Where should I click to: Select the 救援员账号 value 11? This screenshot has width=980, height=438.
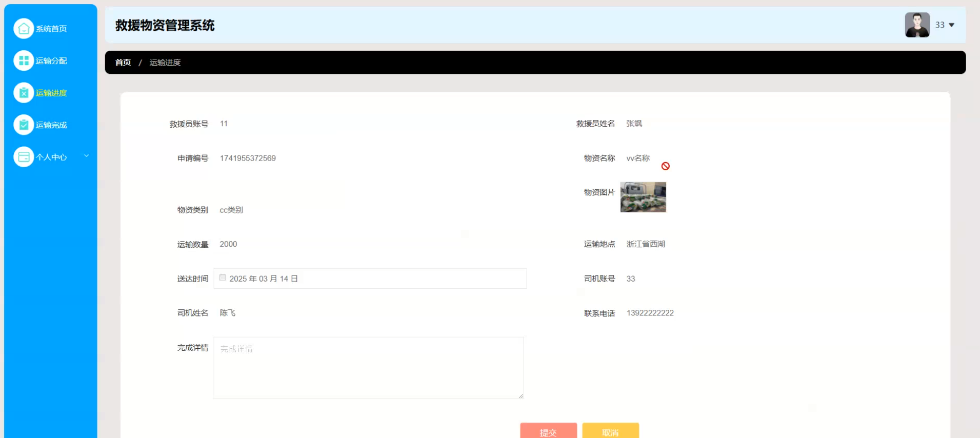coord(224,124)
